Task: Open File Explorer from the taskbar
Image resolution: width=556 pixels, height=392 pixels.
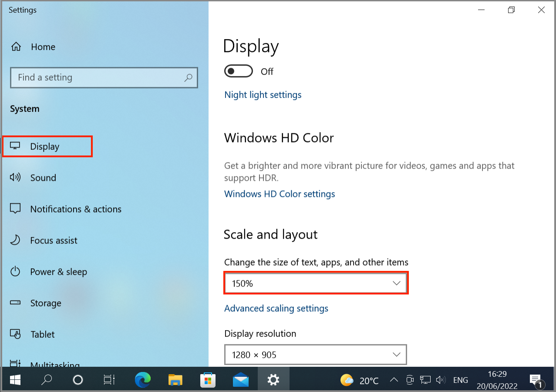Action: click(x=175, y=380)
